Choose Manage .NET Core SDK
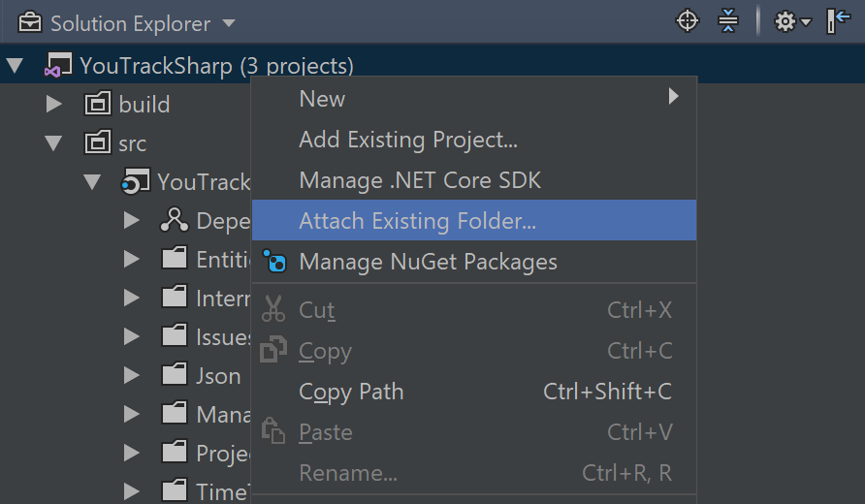 tap(474, 179)
